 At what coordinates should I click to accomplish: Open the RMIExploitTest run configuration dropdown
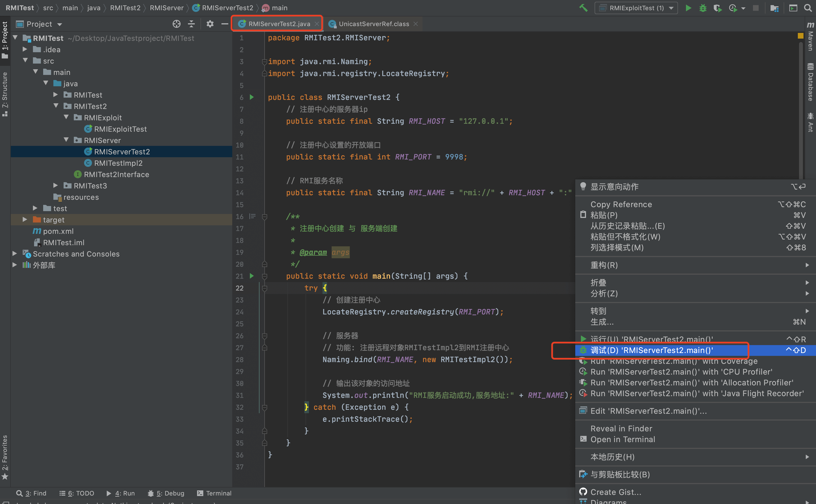coord(636,8)
